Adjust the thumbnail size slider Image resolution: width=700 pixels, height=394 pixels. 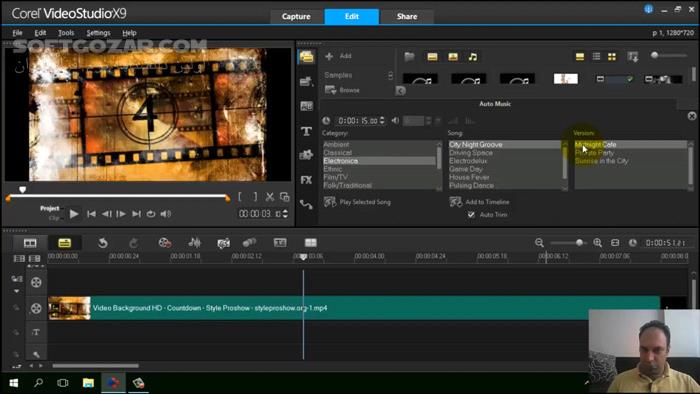coord(654,55)
